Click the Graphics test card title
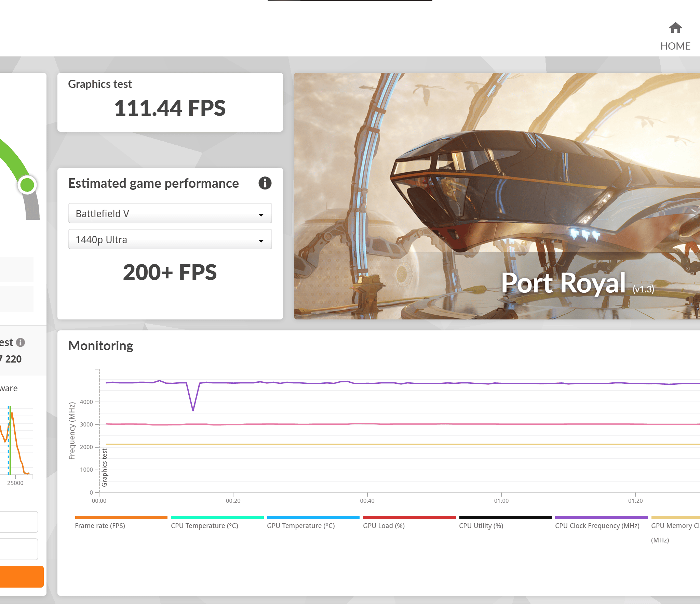Screen dimensions: 700x604 100,84
